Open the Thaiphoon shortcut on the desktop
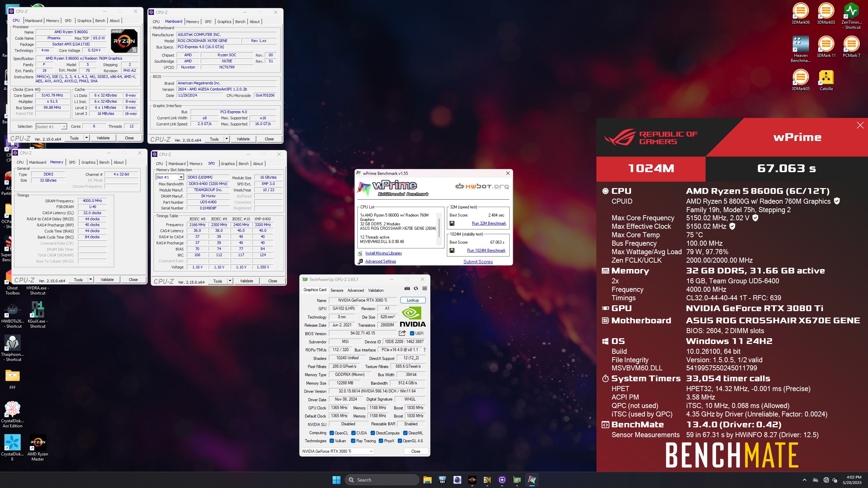This screenshot has width=868, height=488. coord(12,348)
